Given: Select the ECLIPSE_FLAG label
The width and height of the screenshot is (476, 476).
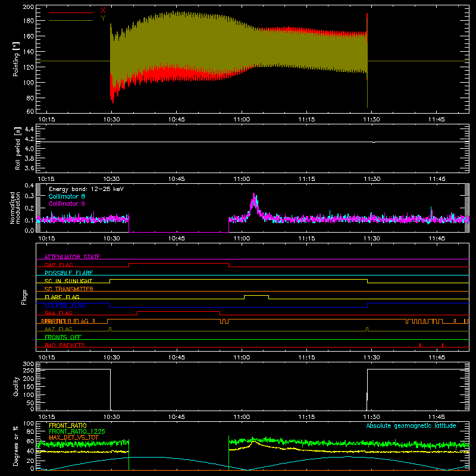Looking at the screenshot, I should [65, 305].
